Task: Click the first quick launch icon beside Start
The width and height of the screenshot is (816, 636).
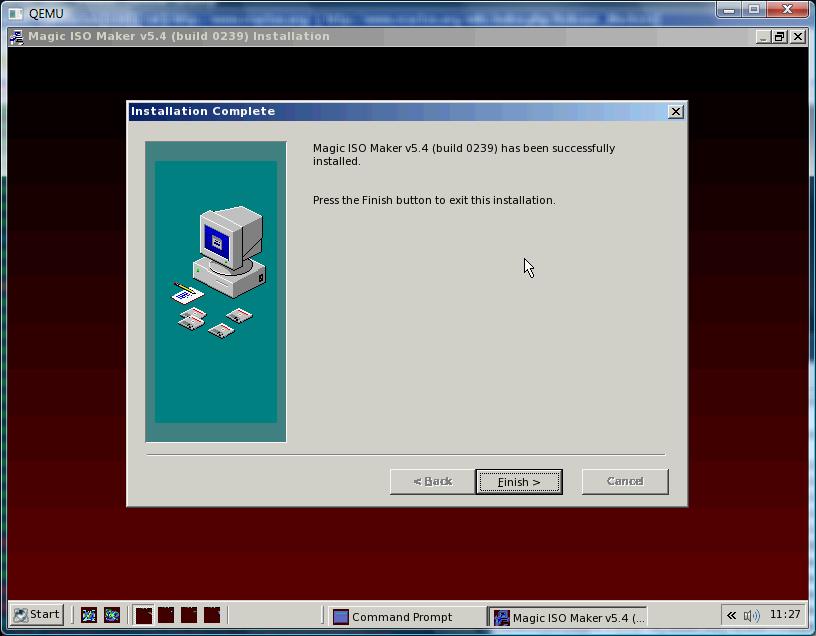Action: 88,615
